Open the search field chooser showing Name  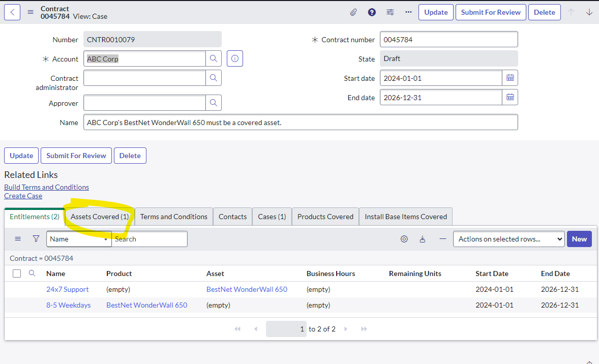78,238
